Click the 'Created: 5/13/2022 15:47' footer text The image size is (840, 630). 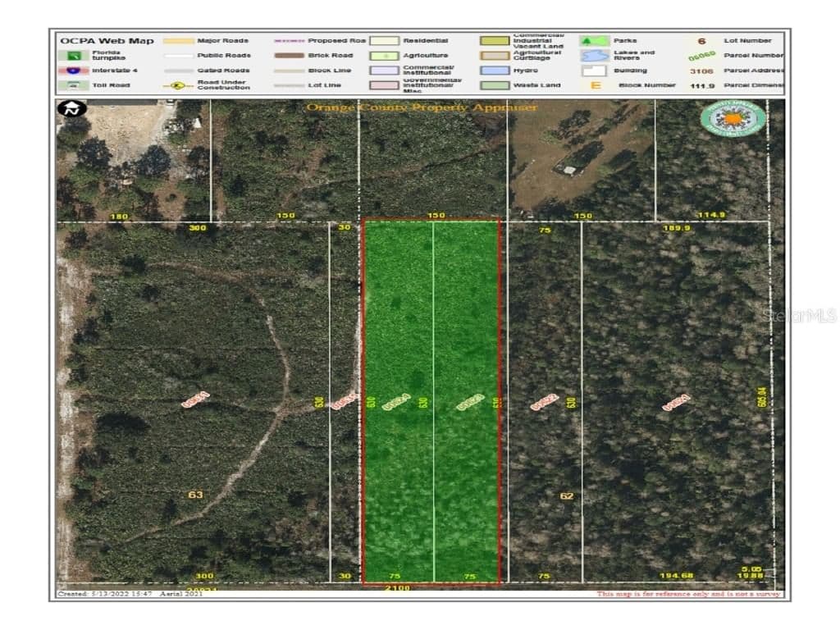tap(105, 594)
